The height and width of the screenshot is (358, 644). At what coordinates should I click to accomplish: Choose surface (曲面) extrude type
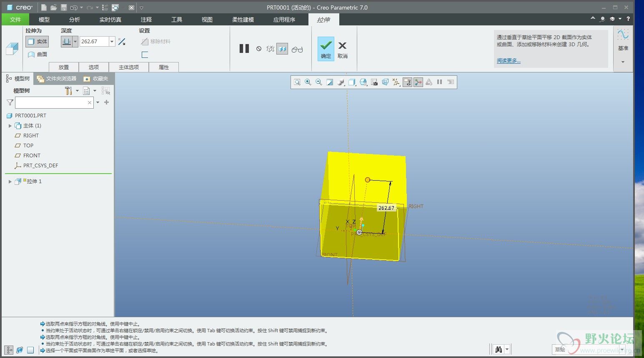[x=37, y=55]
